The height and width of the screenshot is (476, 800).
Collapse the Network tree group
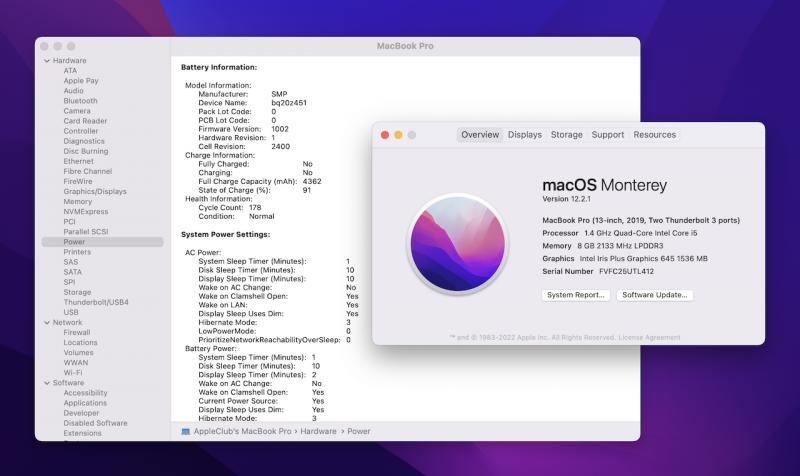click(46, 322)
